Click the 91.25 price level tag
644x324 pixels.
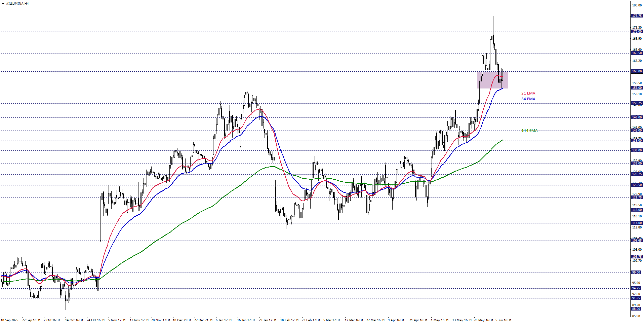(x=637, y=298)
